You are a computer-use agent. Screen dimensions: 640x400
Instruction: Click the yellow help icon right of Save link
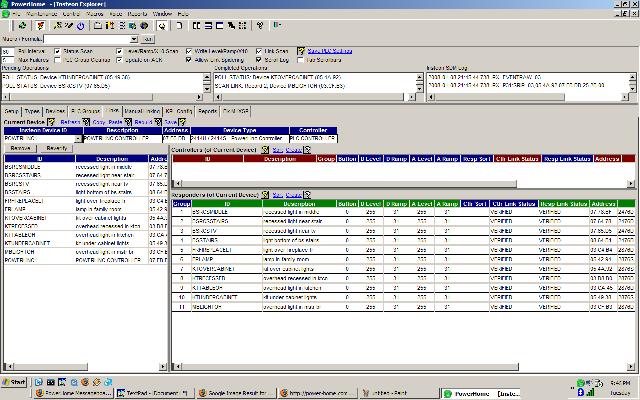point(182,122)
